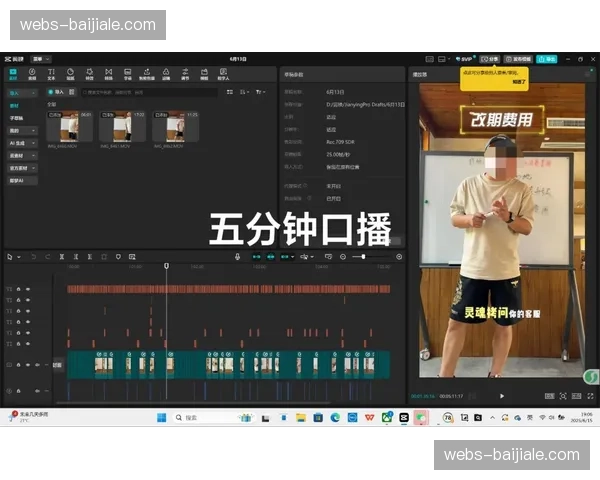Screen dimensions: 600x480
Task: Click the Delete-right trim icon in timeline toolbar
Action: 90,257
